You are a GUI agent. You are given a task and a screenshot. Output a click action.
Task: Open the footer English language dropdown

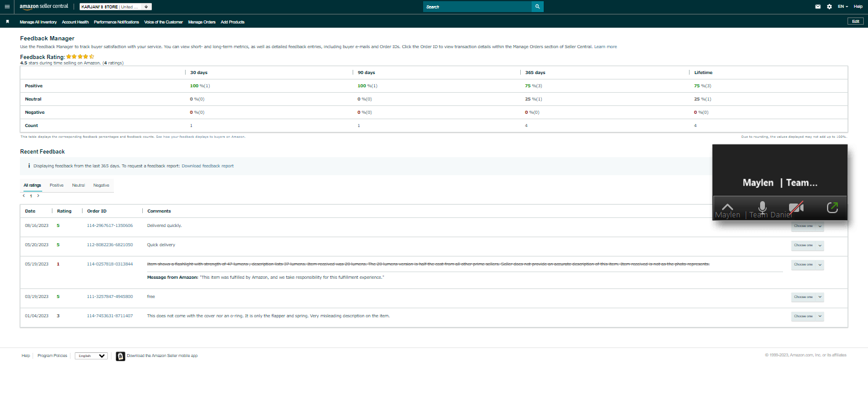[91, 356]
